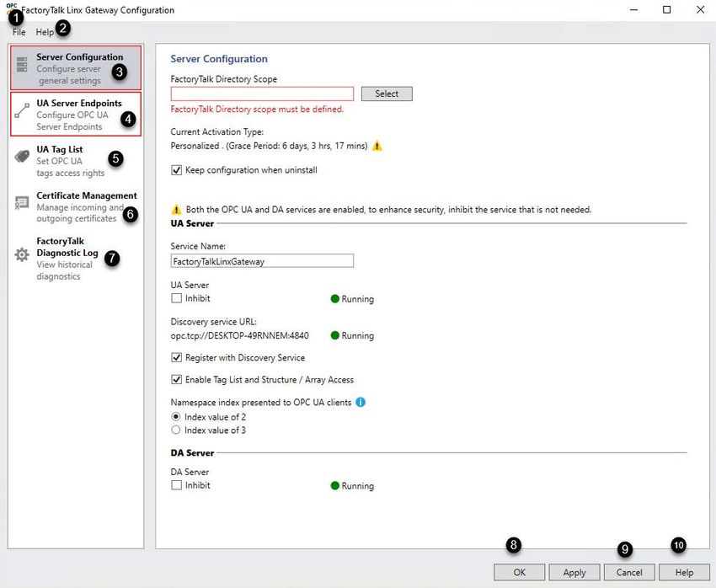Select Index value of 2 radio button

click(176, 417)
